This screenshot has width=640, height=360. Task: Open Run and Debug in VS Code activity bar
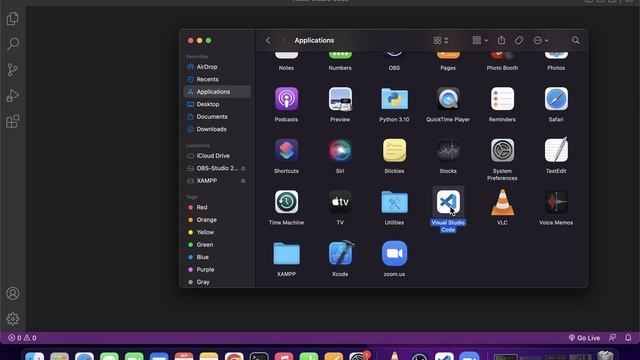click(x=13, y=96)
